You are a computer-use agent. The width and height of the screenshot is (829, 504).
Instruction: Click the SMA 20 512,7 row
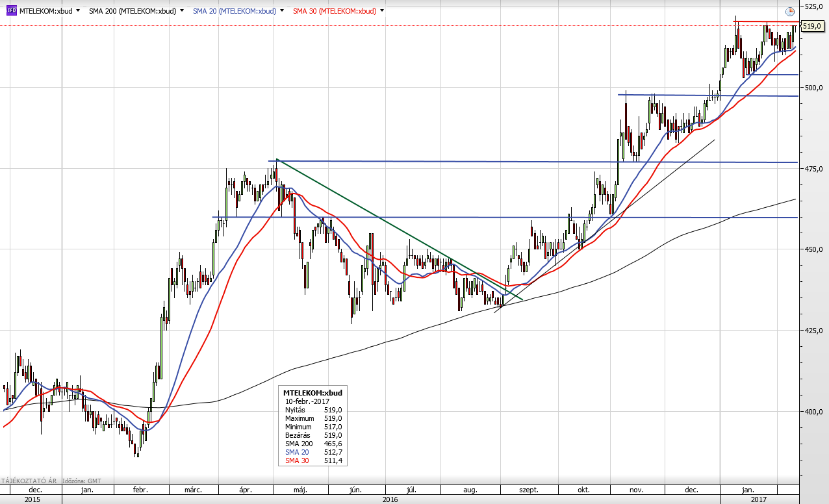tap(313, 452)
